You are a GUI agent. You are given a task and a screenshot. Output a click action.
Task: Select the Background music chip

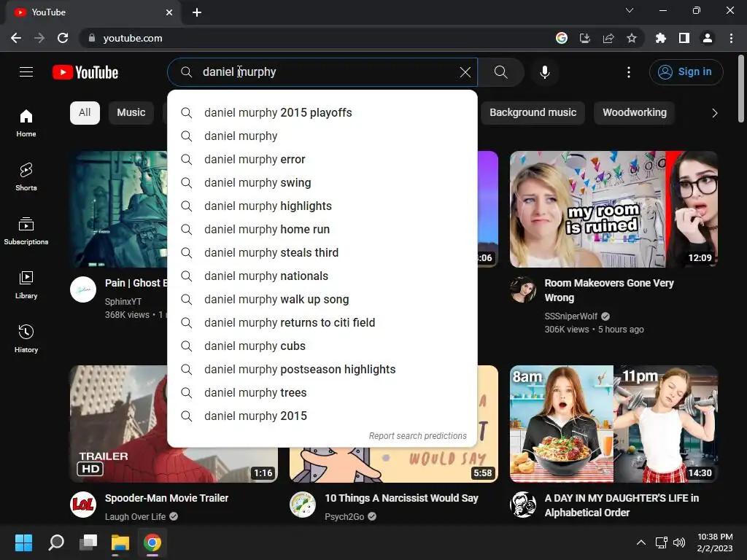click(533, 113)
